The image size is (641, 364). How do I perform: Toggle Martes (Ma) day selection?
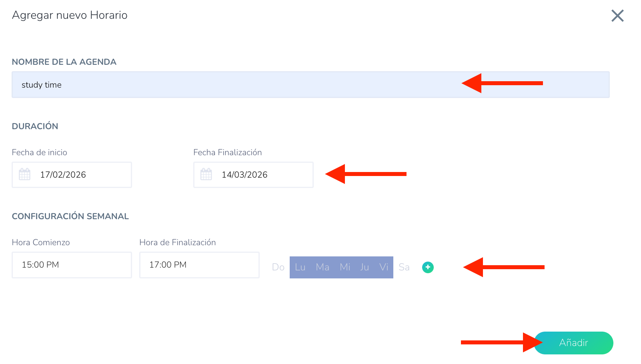(323, 267)
